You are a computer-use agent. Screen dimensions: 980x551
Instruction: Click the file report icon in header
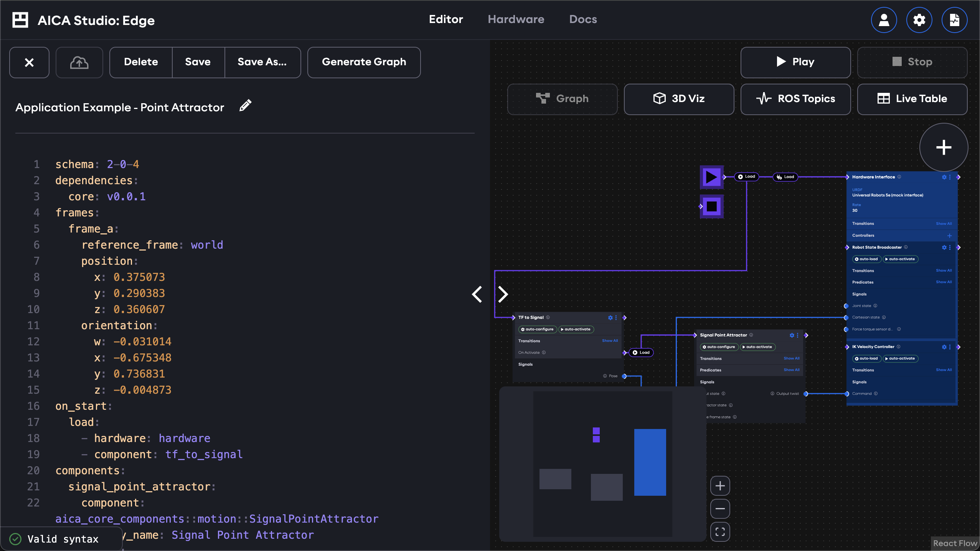pos(954,20)
